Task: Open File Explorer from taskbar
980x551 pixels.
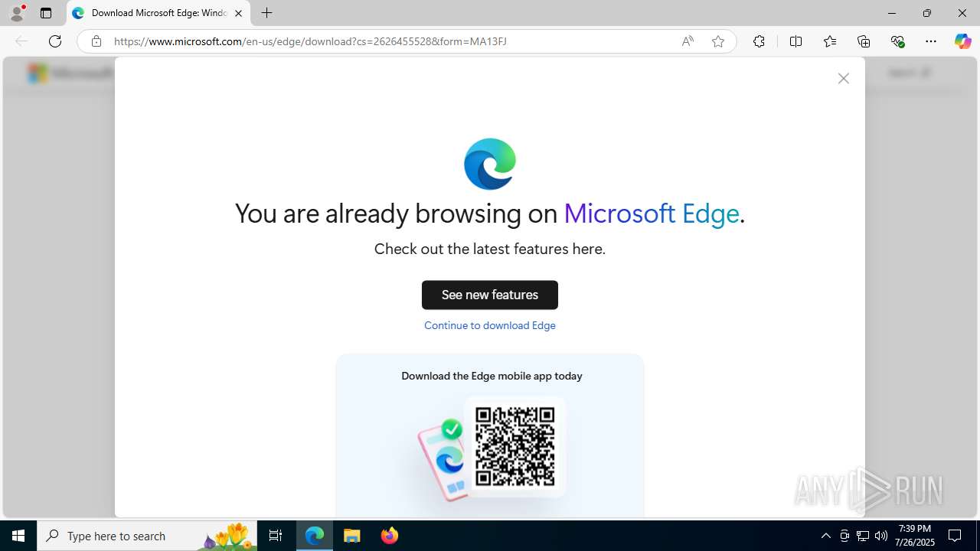Action: (x=352, y=536)
